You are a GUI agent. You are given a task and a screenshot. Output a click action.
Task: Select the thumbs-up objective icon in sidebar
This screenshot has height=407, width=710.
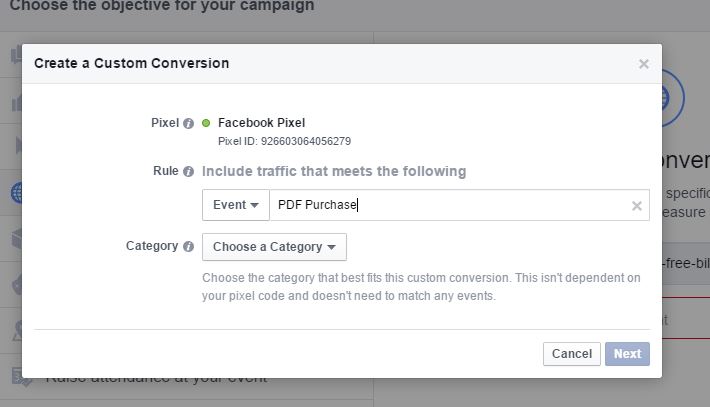[x=17, y=55]
